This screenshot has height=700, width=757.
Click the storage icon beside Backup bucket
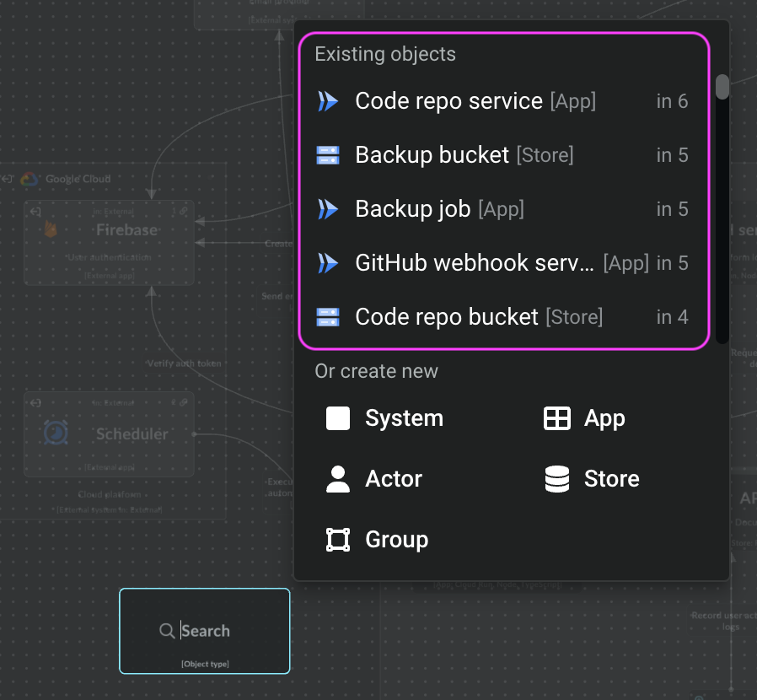point(327,155)
